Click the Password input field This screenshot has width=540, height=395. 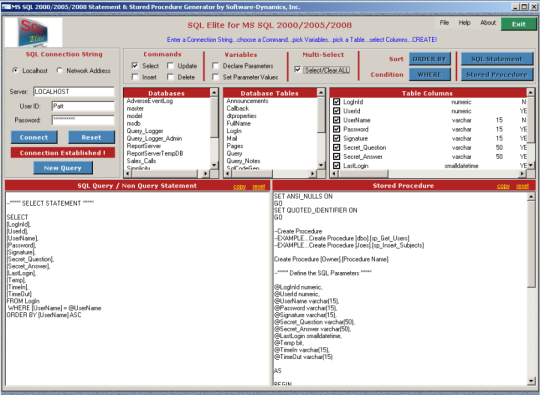(83, 120)
